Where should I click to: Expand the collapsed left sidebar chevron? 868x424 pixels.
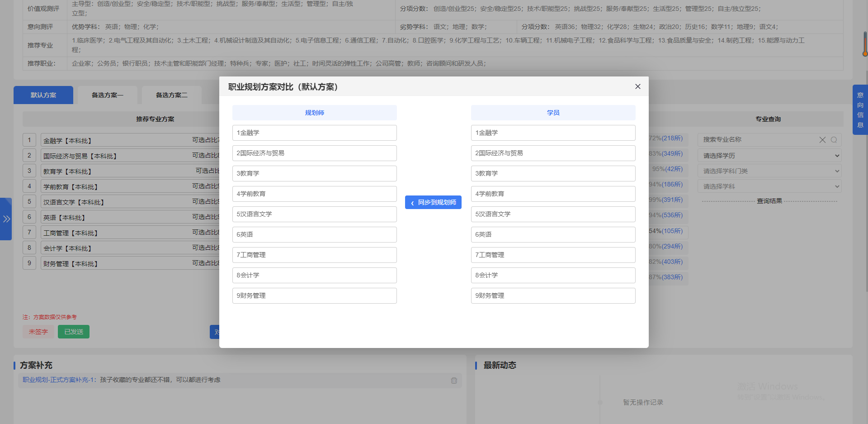pyautogui.click(x=6, y=219)
